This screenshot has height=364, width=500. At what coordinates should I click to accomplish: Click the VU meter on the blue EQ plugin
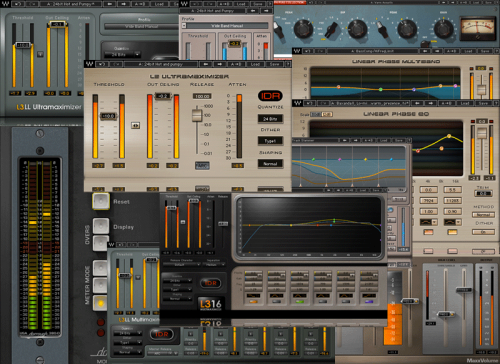[x=477, y=29]
